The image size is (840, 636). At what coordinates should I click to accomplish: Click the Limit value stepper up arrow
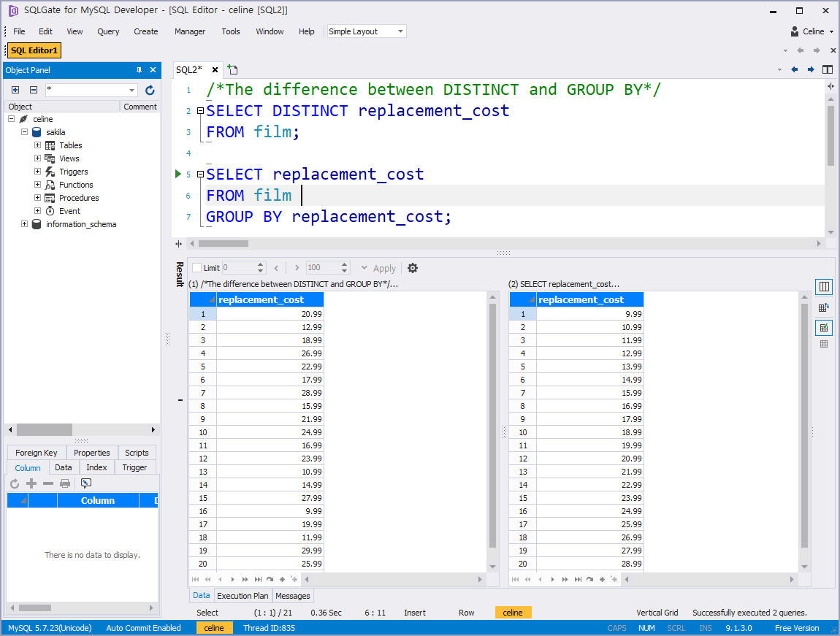(261, 264)
